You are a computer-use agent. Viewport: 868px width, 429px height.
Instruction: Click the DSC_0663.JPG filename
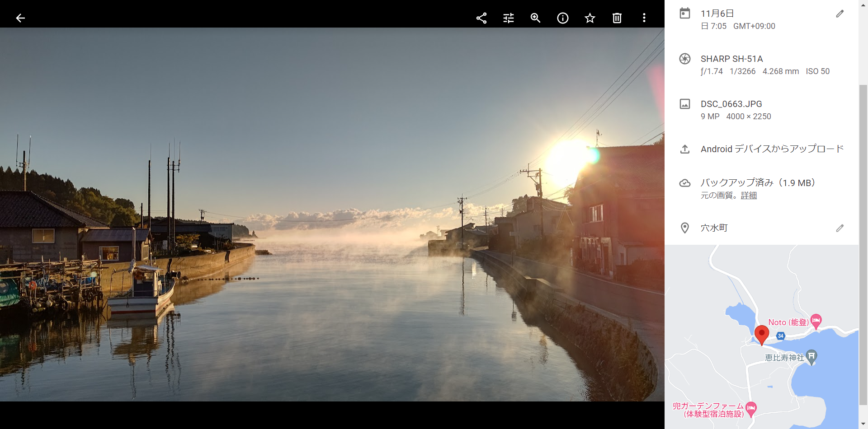731,104
